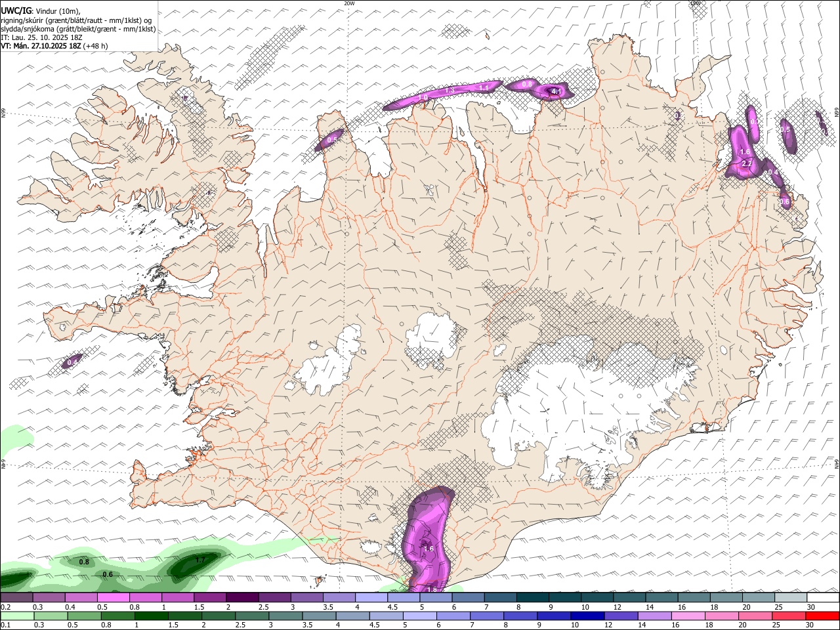
Task: Click the purple 0.8 value on north coast
Action: pyautogui.click(x=527, y=85)
